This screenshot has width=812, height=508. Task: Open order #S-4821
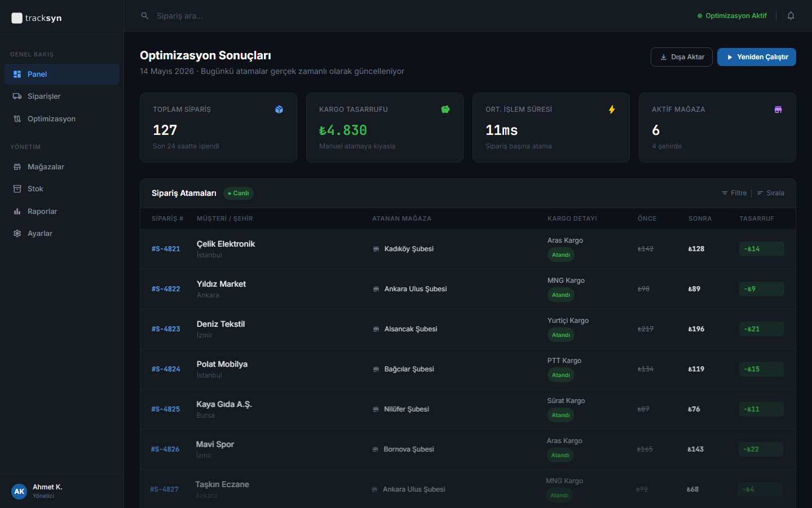point(166,249)
